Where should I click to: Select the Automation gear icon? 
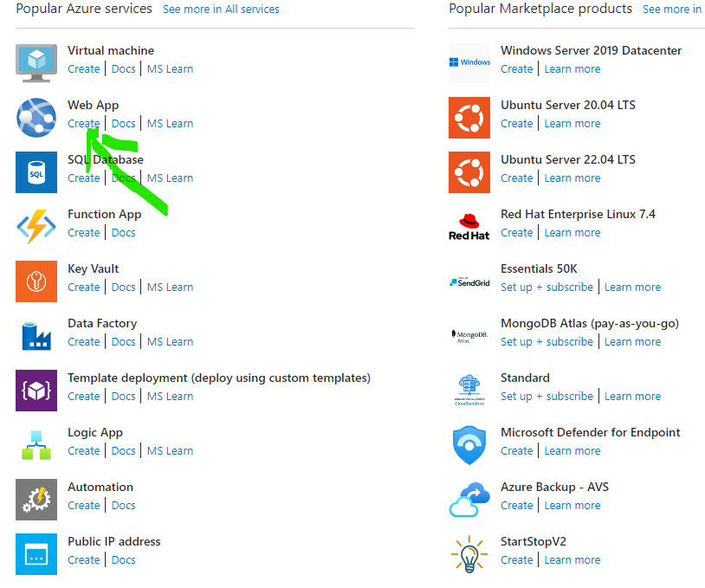coord(36,500)
